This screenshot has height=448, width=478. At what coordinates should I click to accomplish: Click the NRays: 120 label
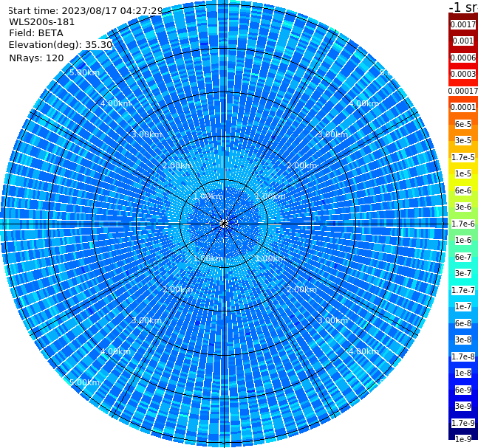pos(36,58)
